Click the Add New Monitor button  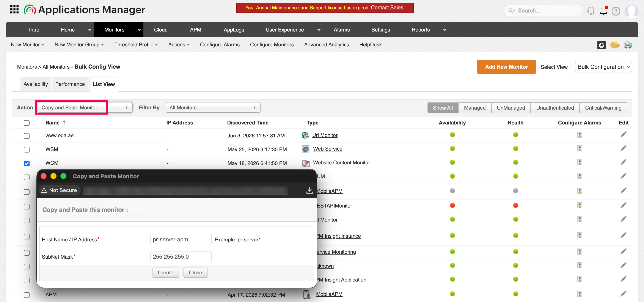coord(506,67)
